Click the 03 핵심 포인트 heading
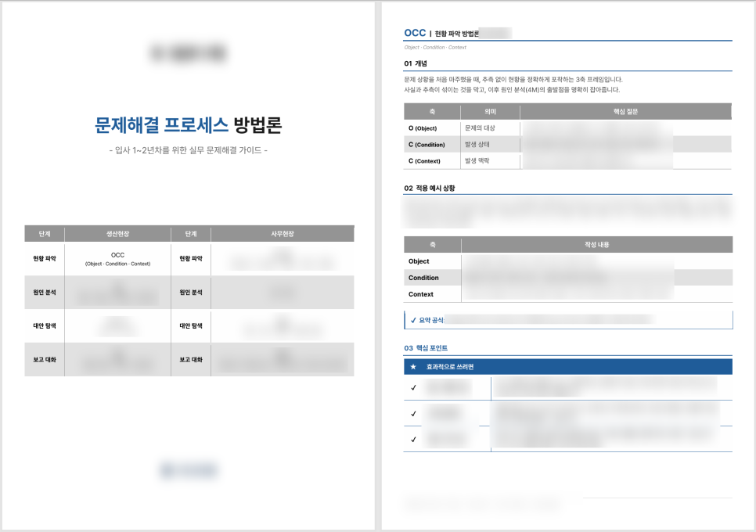756x532 pixels. pyautogui.click(x=426, y=348)
